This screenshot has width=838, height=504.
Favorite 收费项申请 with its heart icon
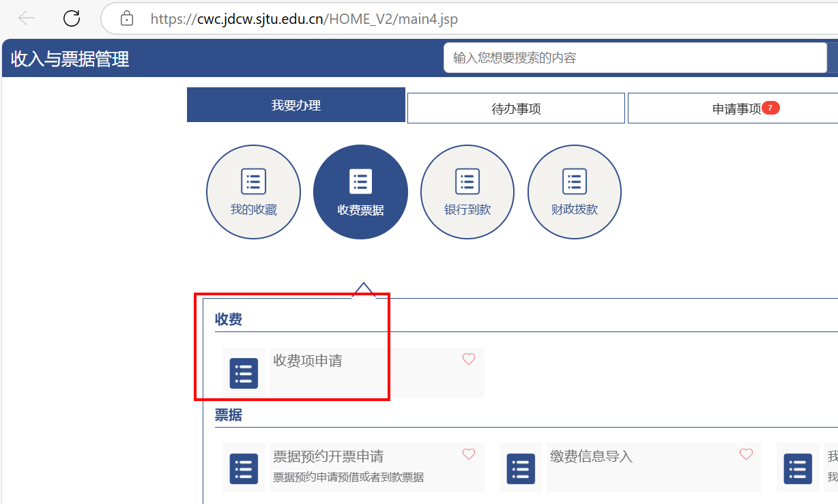pyautogui.click(x=469, y=359)
